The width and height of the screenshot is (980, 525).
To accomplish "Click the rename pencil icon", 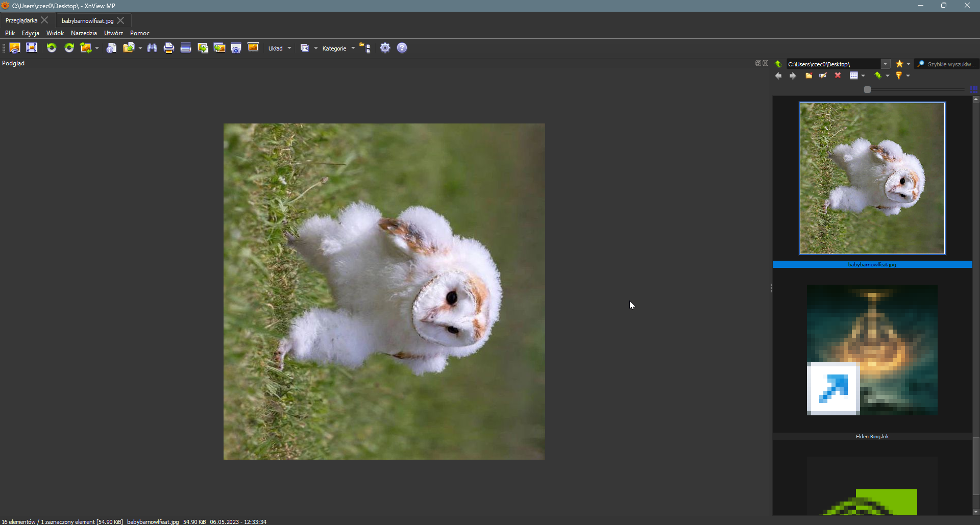I will click(x=823, y=76).
